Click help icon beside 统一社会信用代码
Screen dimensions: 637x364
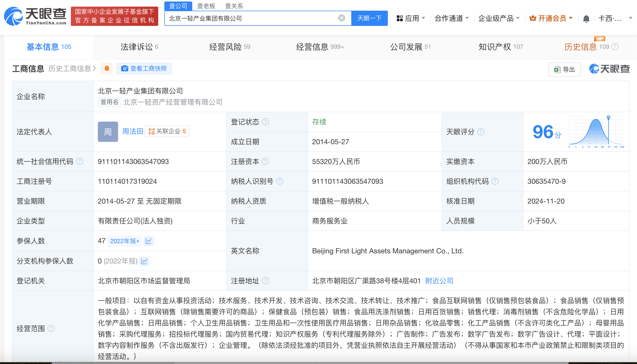point(79,161)
